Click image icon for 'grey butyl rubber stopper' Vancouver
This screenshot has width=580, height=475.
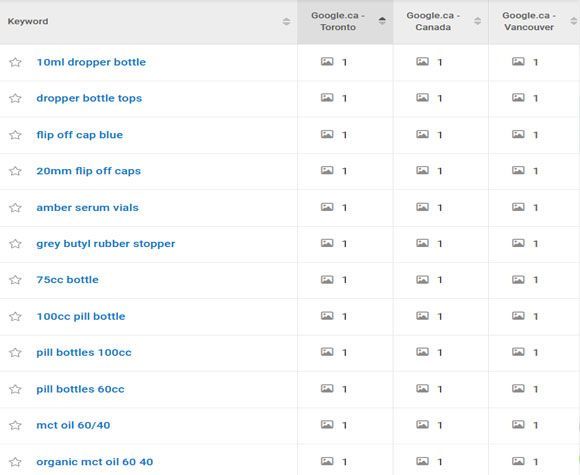518,243
